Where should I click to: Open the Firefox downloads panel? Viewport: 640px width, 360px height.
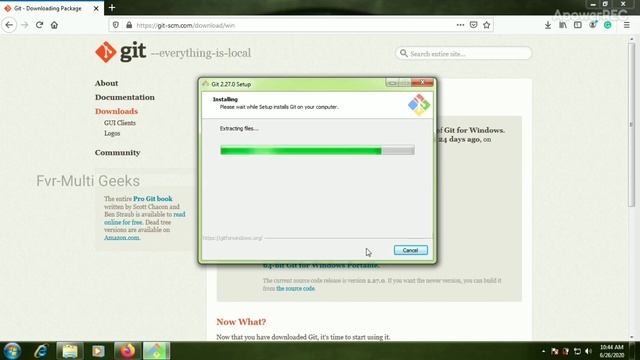tap(548, 25)
